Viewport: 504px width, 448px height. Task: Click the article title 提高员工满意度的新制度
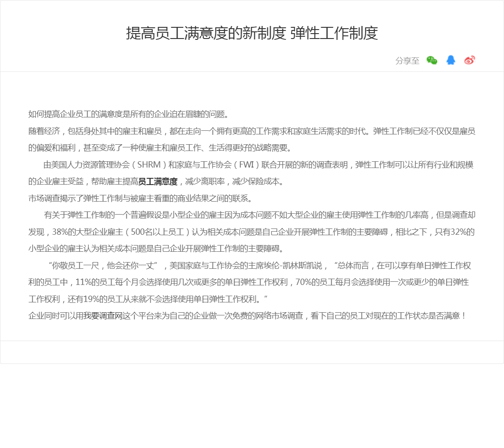[206, 33]
